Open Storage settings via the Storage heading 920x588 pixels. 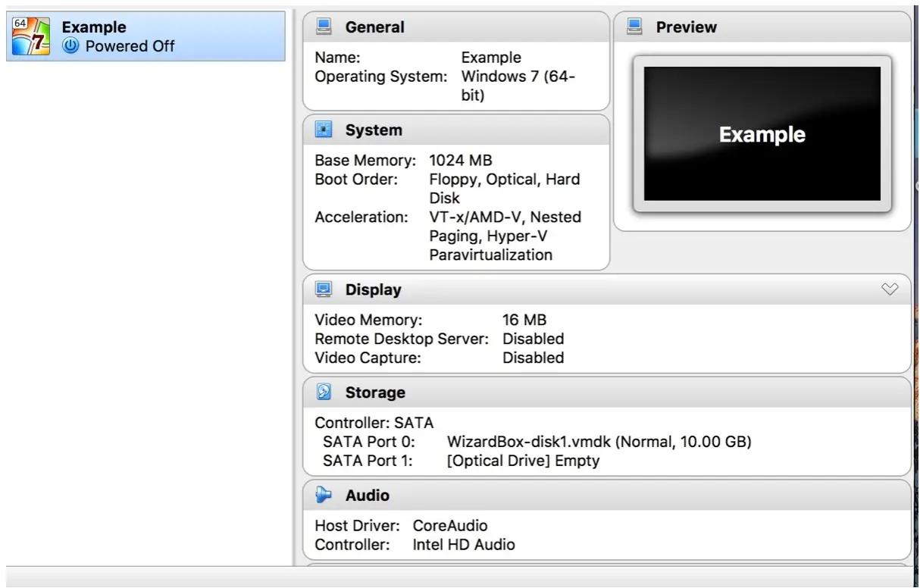[x=375, y=393]
